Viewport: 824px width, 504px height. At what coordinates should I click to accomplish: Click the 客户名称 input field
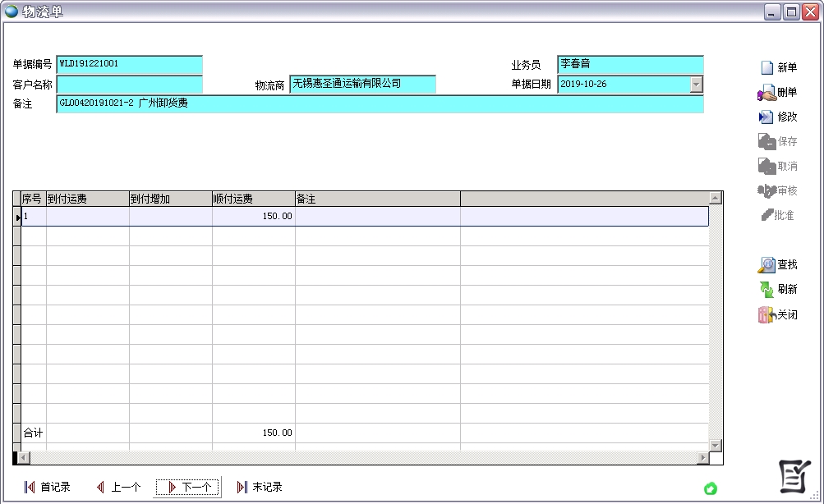tap(129, 85)
